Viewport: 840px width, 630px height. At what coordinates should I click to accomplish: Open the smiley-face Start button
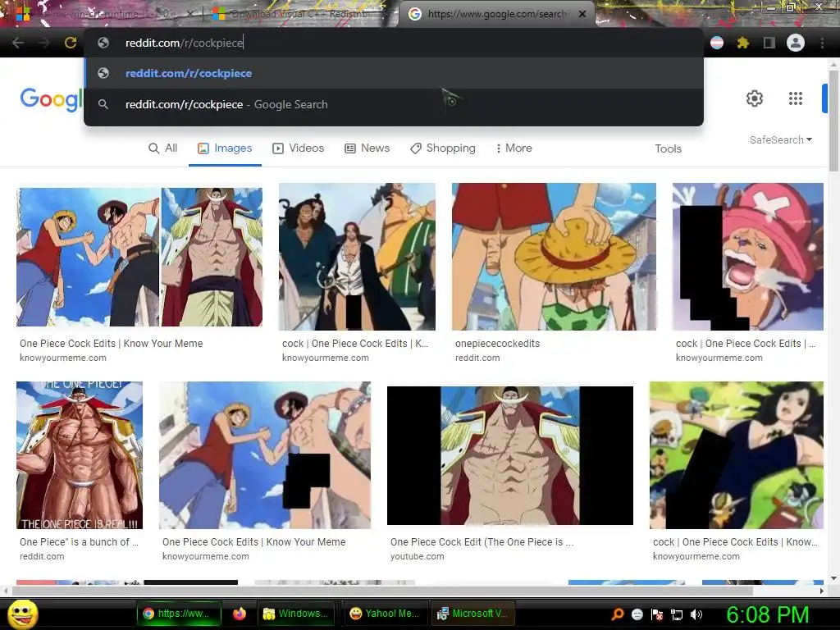23,614
